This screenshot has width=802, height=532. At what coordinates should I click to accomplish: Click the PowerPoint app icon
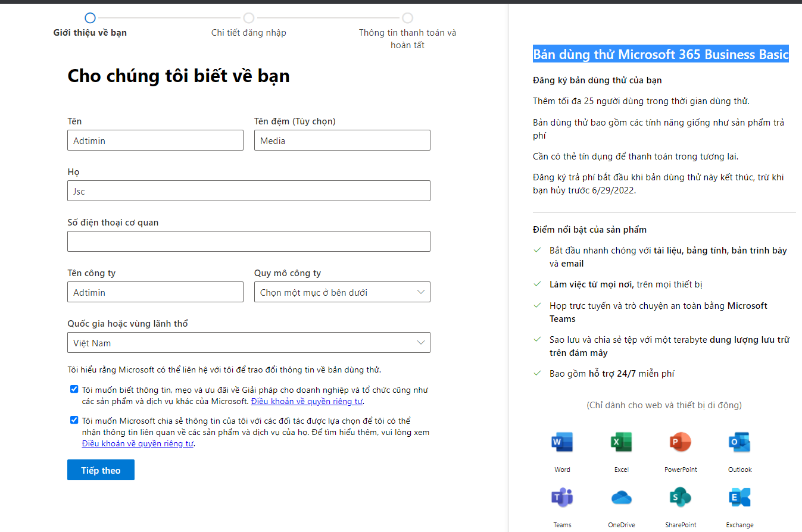[x=681, y=442]
